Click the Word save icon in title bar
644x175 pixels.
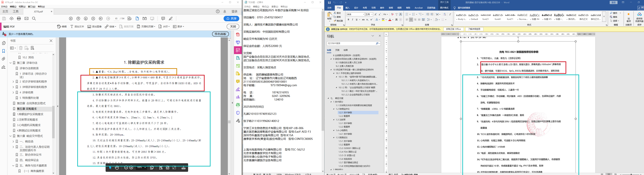(329, 3)
